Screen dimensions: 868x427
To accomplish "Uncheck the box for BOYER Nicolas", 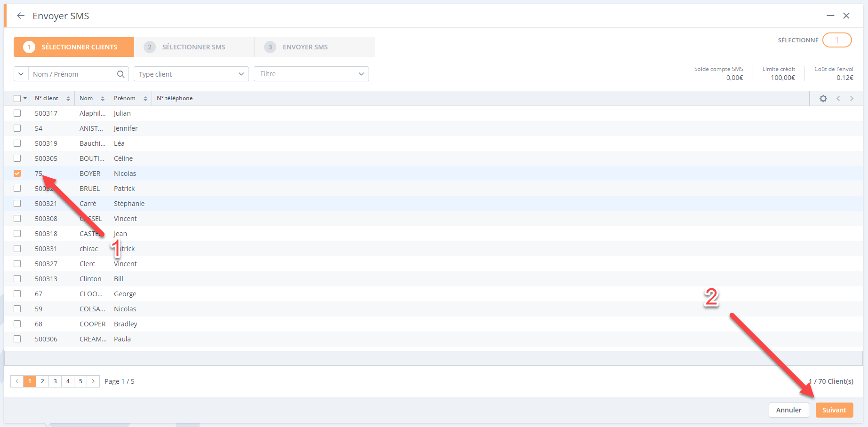I will click(17, 174).
